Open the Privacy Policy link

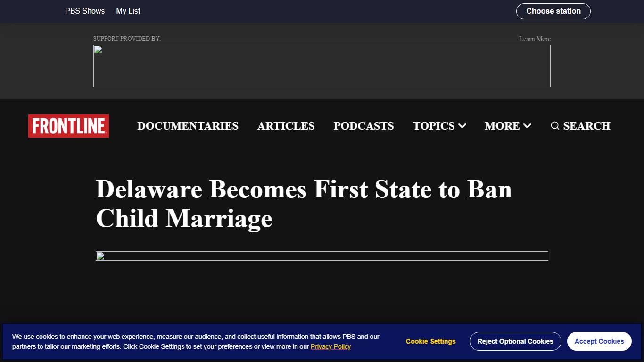330,346
